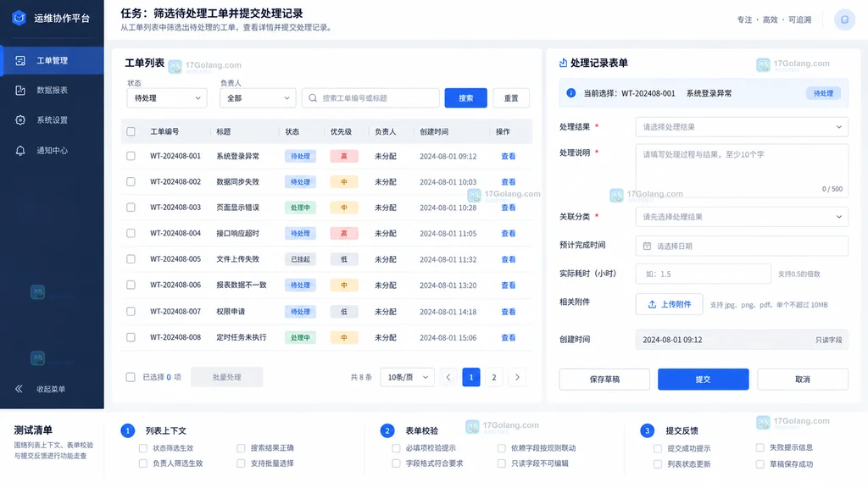Screen dimensions: 868x488
Task: Click the blue 搜索 button
Action: point(465,98)
